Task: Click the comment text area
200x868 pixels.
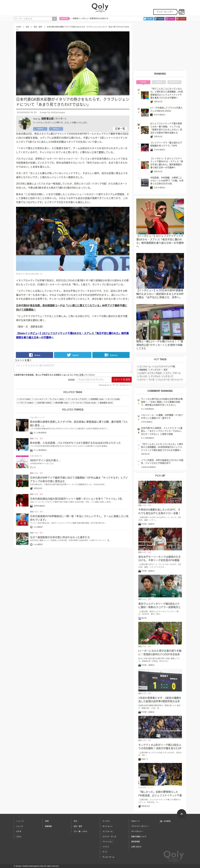Action: click(73, 367)
